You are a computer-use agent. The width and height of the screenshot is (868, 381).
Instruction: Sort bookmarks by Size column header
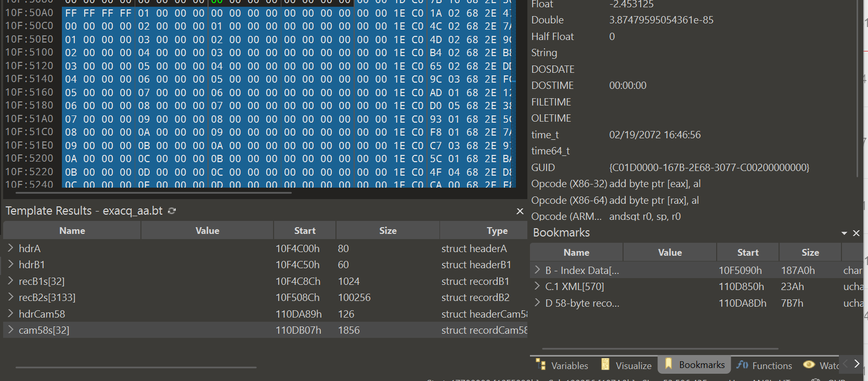tap(810, 253)
